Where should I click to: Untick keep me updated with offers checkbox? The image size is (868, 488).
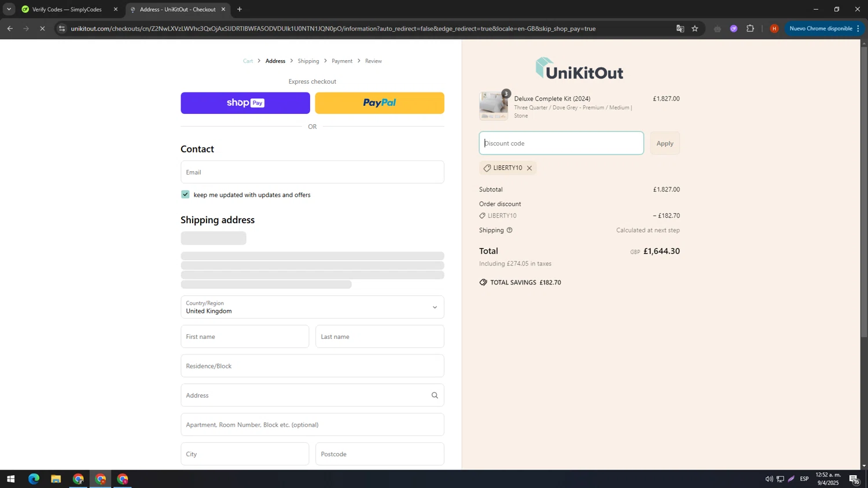pos(185,194)
